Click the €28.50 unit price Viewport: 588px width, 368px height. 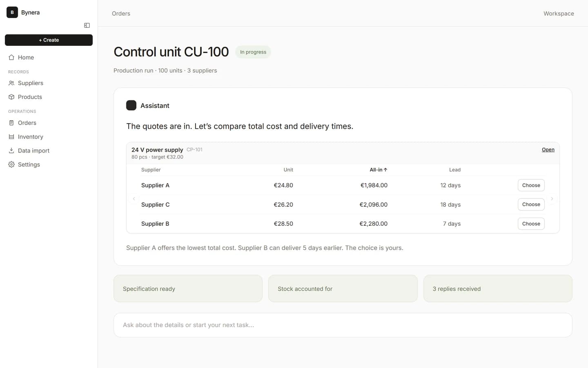[x=283, y=224]
